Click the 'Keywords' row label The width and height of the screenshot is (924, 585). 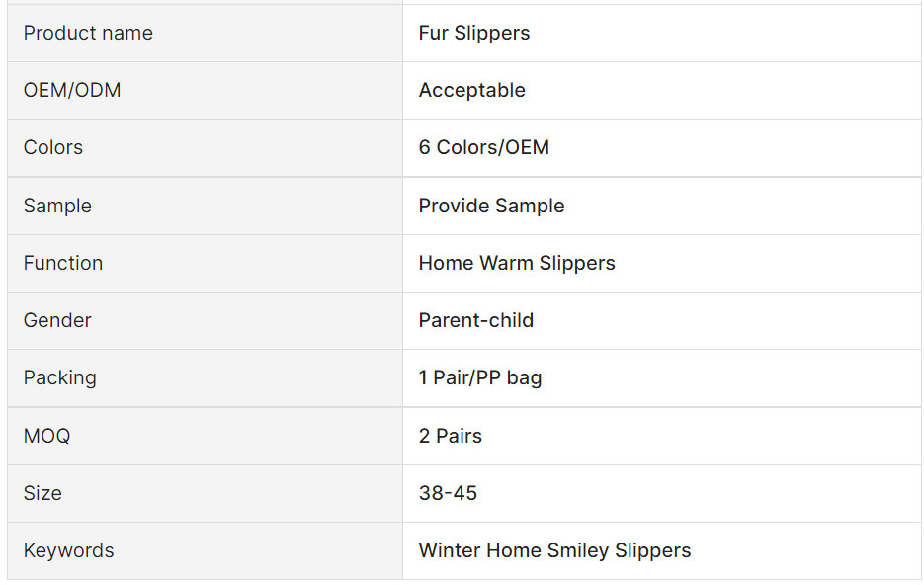coord(68,550)
